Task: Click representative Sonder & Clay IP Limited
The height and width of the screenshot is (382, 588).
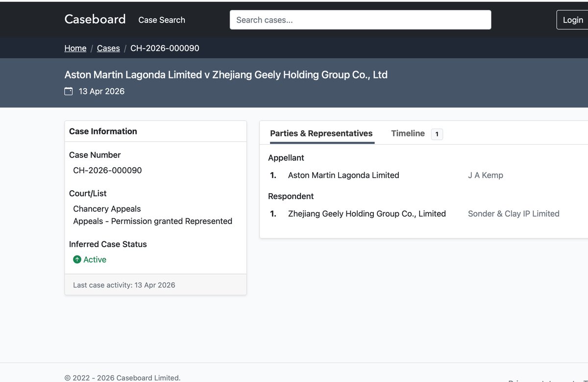Action: [514, 213]
